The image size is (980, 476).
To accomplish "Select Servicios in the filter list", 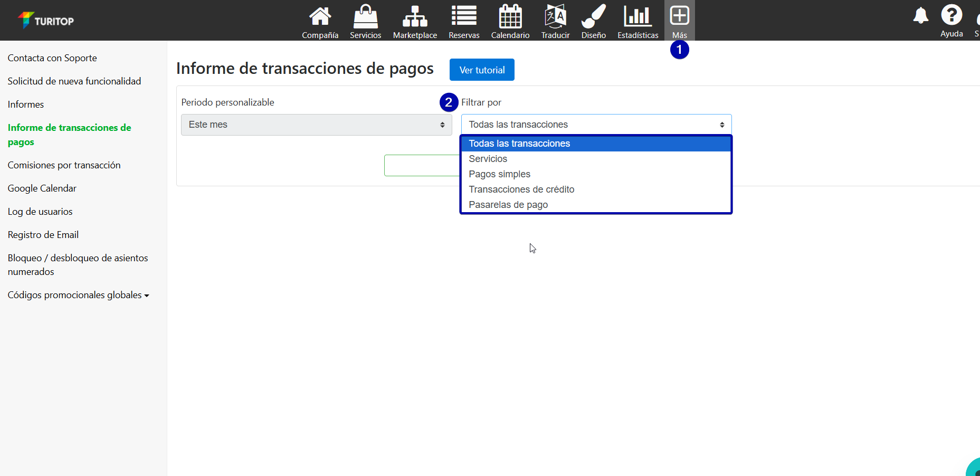I will coord(488,159).
